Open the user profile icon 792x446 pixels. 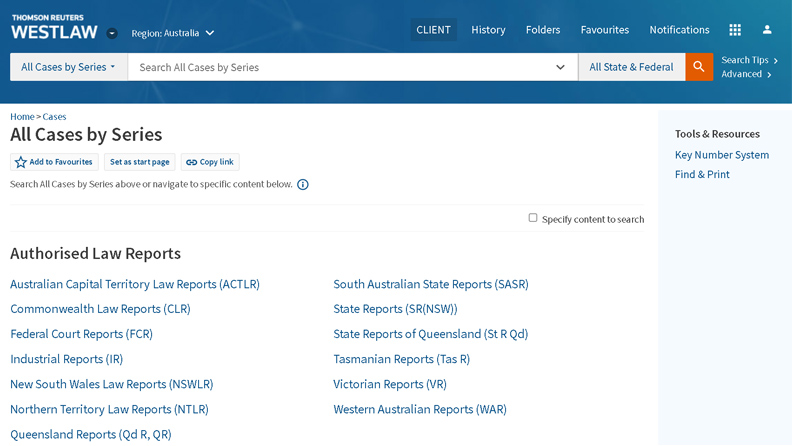(x=767, y=30)
